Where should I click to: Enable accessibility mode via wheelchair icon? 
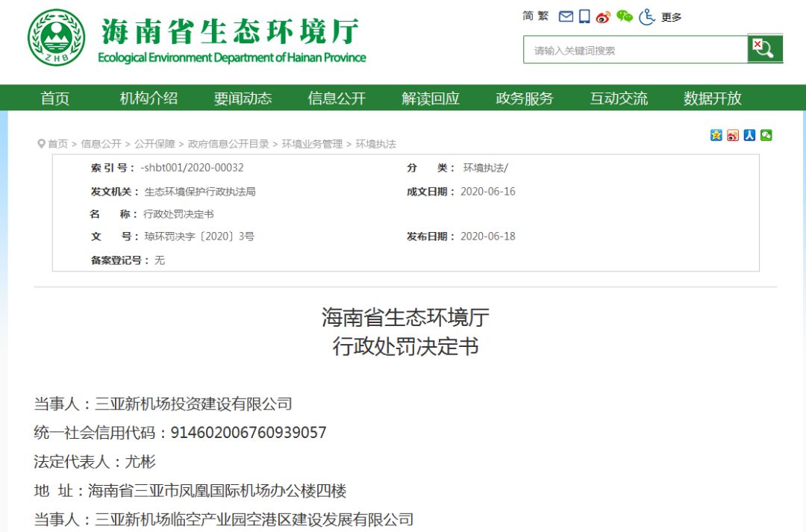647,16
